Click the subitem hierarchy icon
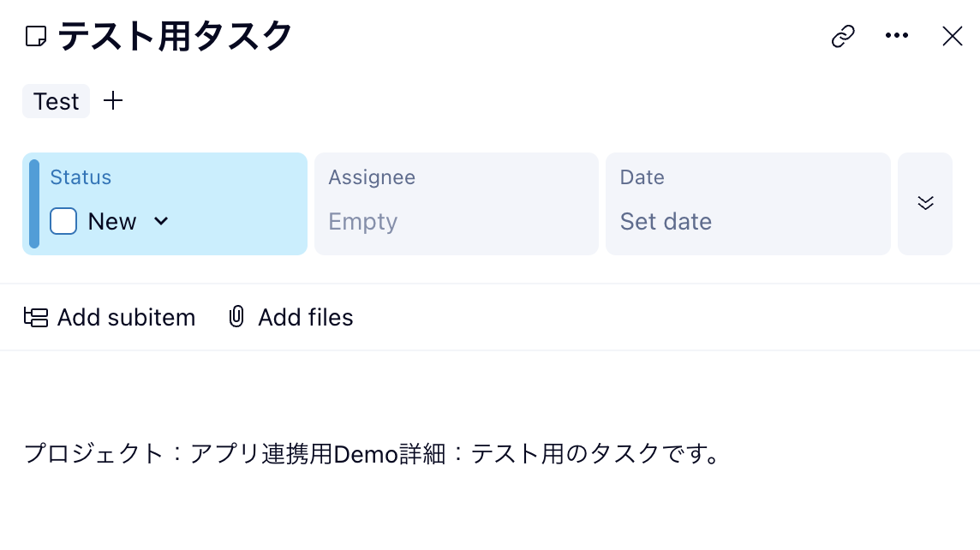The image size is (980, 550). (x=36, y=318)
